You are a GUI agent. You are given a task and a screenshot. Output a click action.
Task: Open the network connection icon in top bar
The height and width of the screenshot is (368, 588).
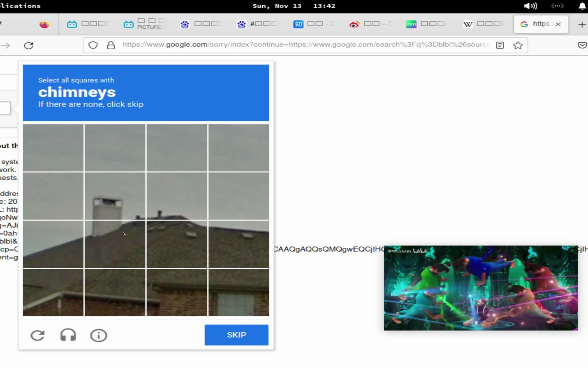(x=557, y=6)
